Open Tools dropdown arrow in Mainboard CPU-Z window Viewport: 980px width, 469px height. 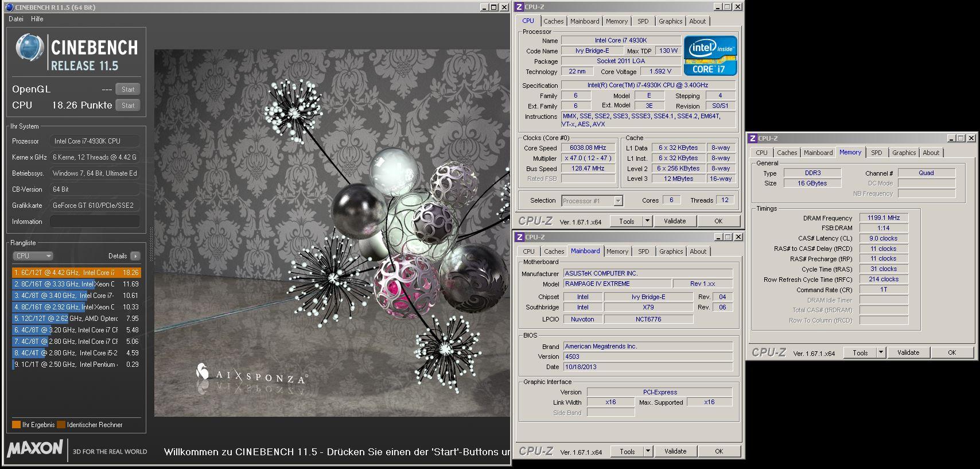[x=648, y=451]
